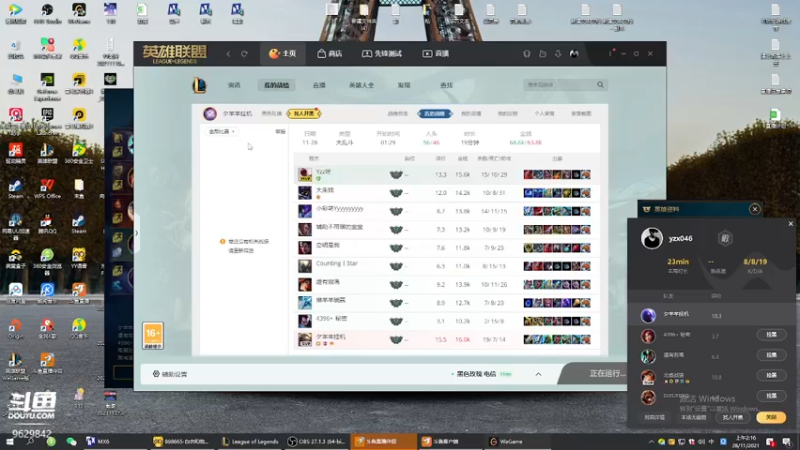
Task: Click the 正在运行 running status button
Action: pyautogui.click(x=607, y=373)
